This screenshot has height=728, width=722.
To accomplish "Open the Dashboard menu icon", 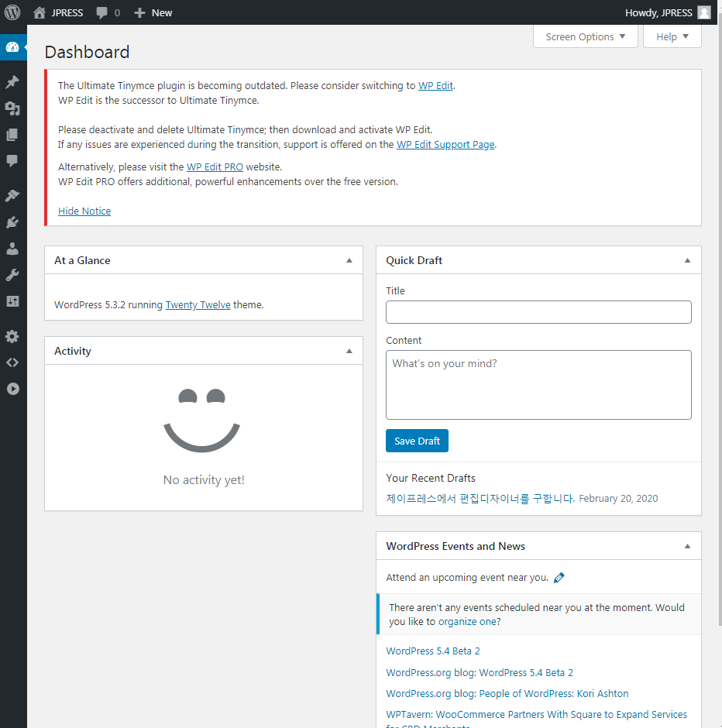I will 12,47.
